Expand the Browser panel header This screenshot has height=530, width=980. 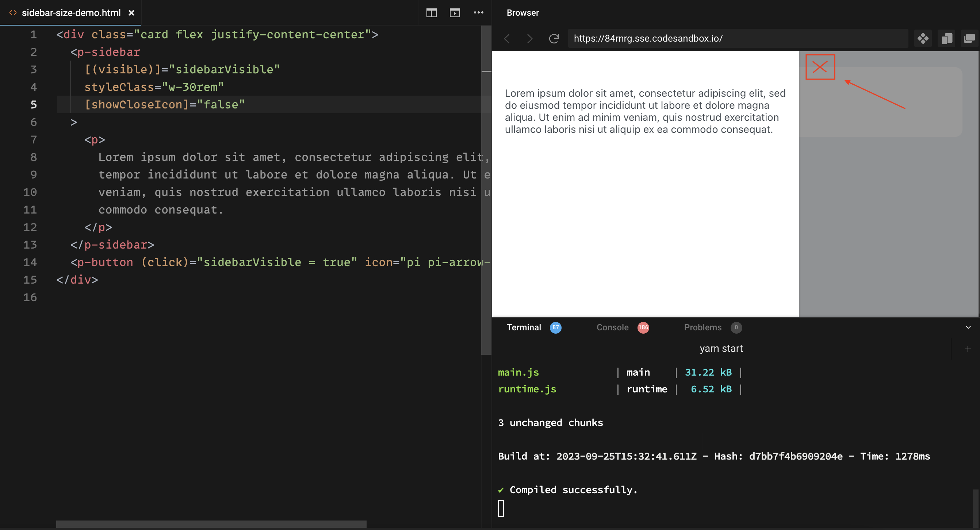(522, 12)
